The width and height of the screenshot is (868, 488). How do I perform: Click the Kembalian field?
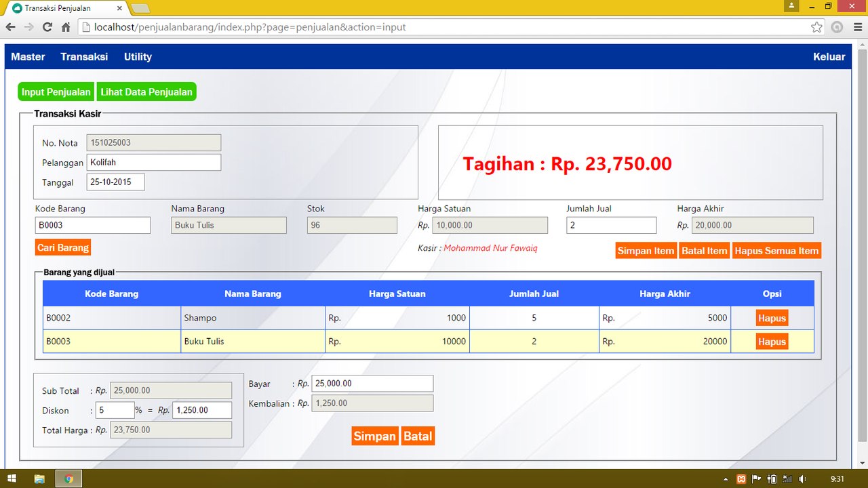372,403
